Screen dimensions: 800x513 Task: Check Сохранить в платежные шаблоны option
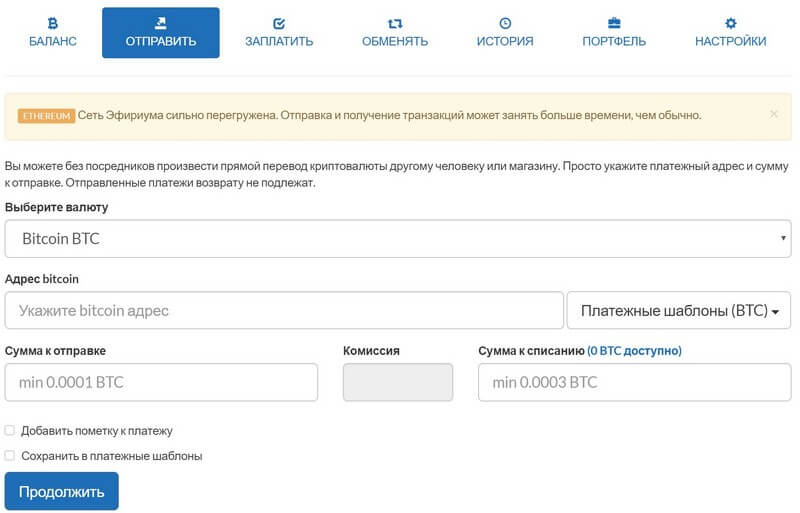(x=10, y=456)
